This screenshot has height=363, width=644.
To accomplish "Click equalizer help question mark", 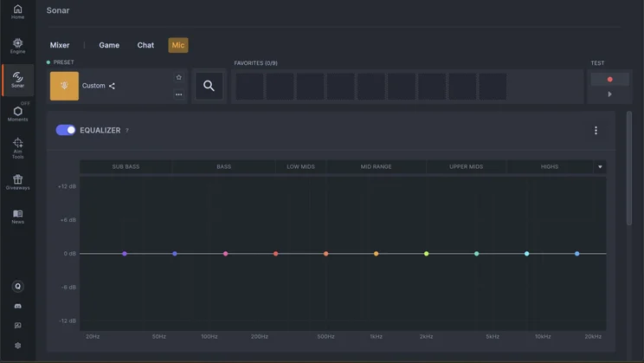I will coord(127,130).
